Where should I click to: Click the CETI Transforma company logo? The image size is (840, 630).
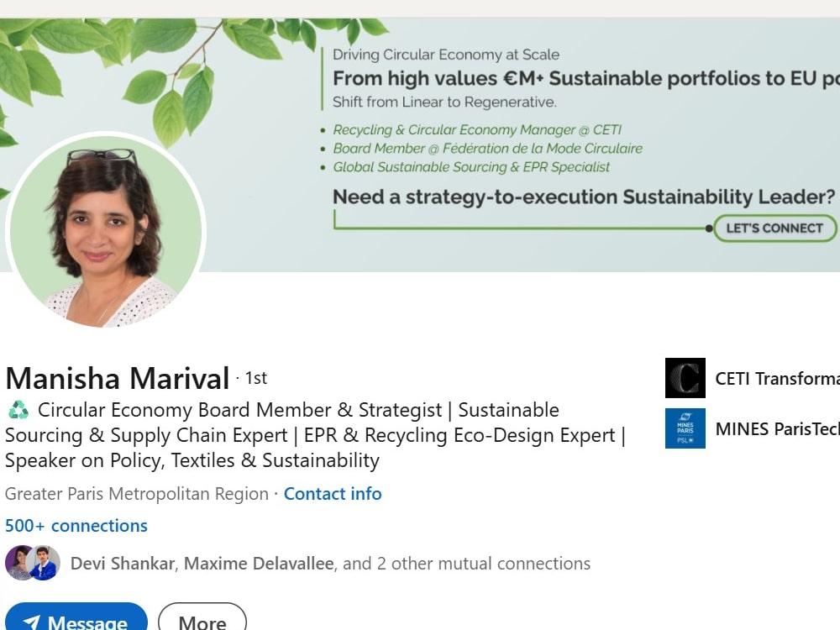685,378
